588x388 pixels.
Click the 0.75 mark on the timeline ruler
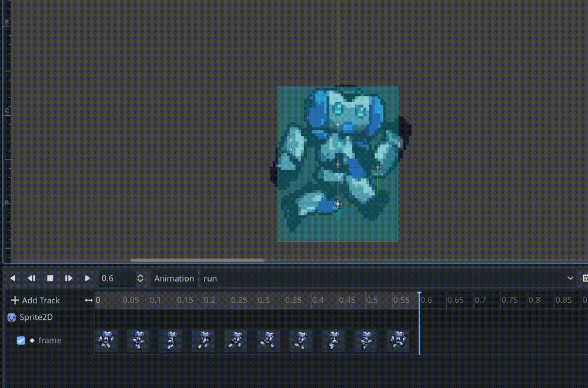point(509,300)
